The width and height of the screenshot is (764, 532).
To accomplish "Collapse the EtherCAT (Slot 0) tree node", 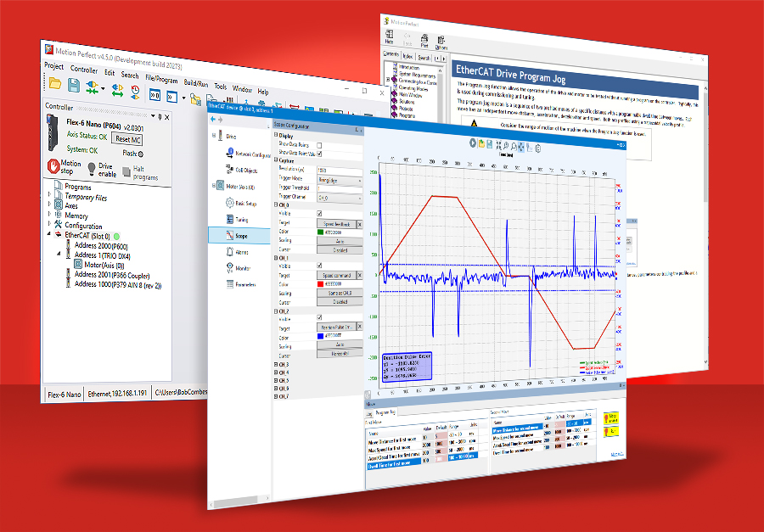I will (x=48, y=233).
